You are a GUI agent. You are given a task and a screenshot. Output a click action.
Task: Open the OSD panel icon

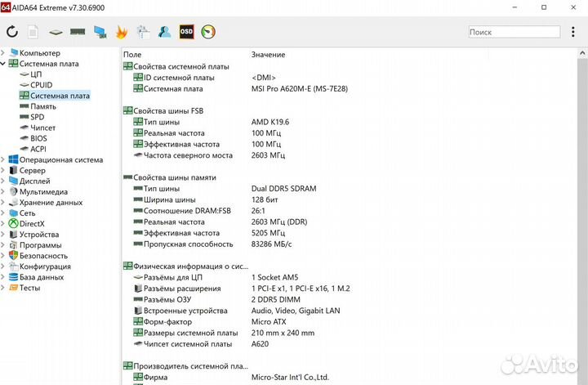tap(186, 32)
